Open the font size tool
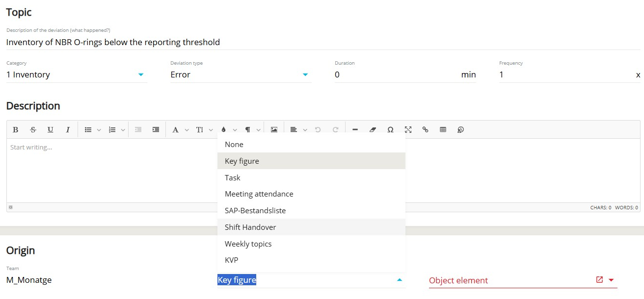This screenshot has width=644, height=299. (199, 130)
